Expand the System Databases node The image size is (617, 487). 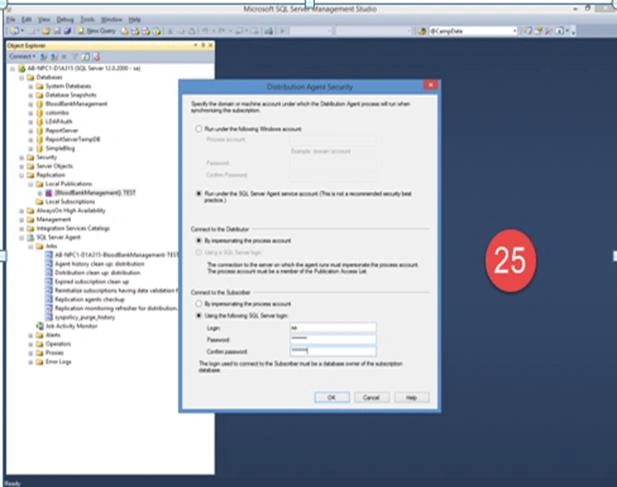coord(30,86)
